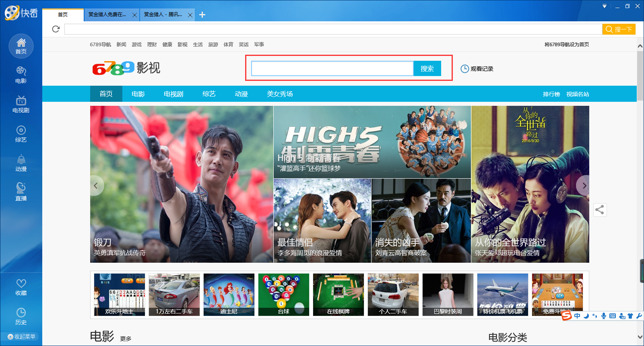Open 收藏 favorites heart icon
This screenshot has height=346, width=644.
pyautogui.click(x=21, y=287)
